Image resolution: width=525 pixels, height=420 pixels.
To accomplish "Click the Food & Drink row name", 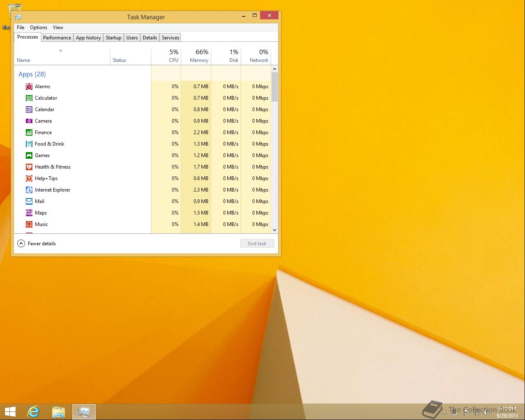I will pyautogui.click(x=49, y=144).
